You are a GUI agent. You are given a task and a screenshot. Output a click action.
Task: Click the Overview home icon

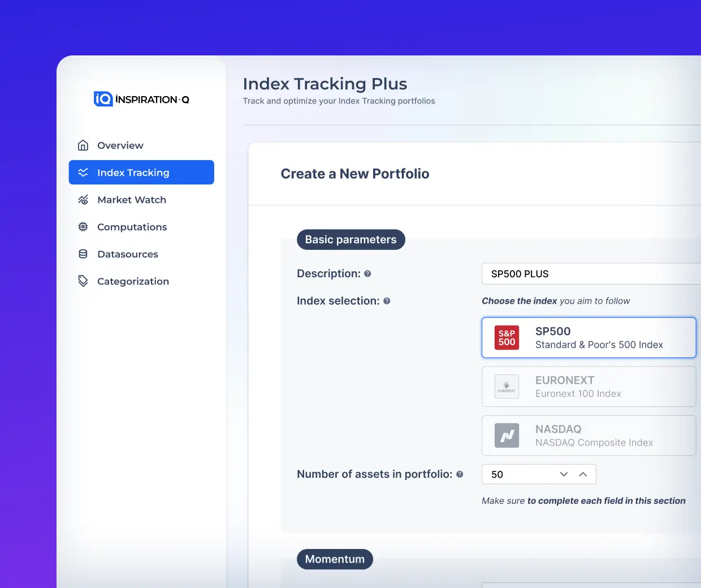click(x=83, y=145)
